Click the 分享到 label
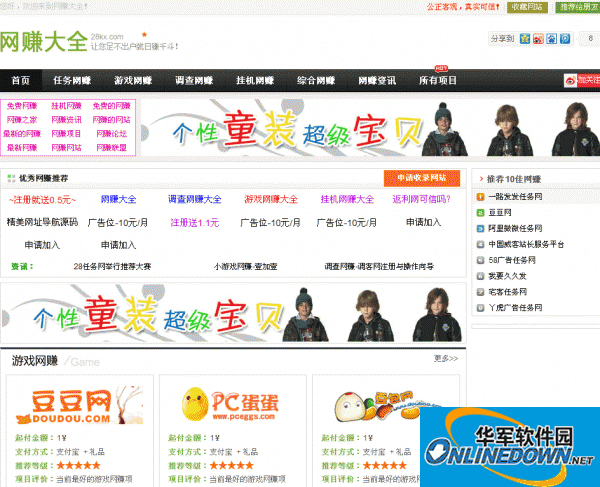The image size is (600, 487). point(502,39)
